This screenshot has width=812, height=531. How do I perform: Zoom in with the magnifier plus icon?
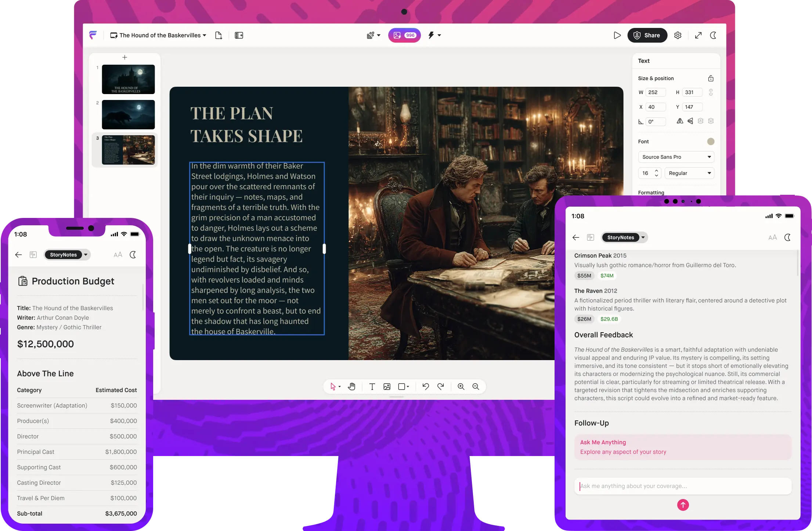[x=461, y=387]
